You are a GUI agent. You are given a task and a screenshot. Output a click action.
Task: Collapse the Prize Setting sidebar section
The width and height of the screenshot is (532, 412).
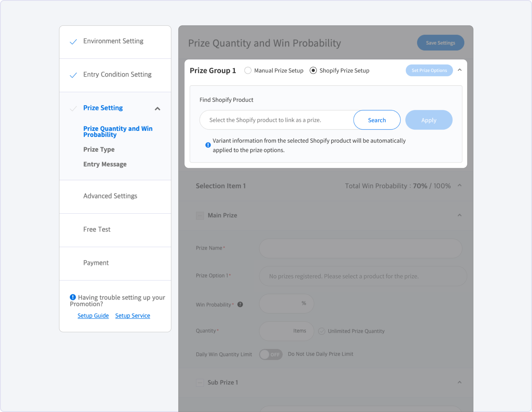pyautogui.click(x=157, y=109)
